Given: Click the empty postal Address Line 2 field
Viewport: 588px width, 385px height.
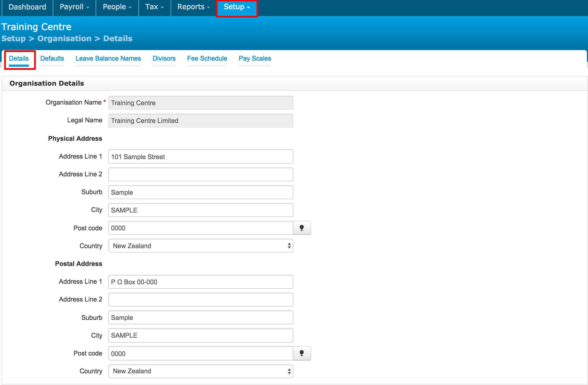Looking at the screenshot, I should [x=201, y=300].
